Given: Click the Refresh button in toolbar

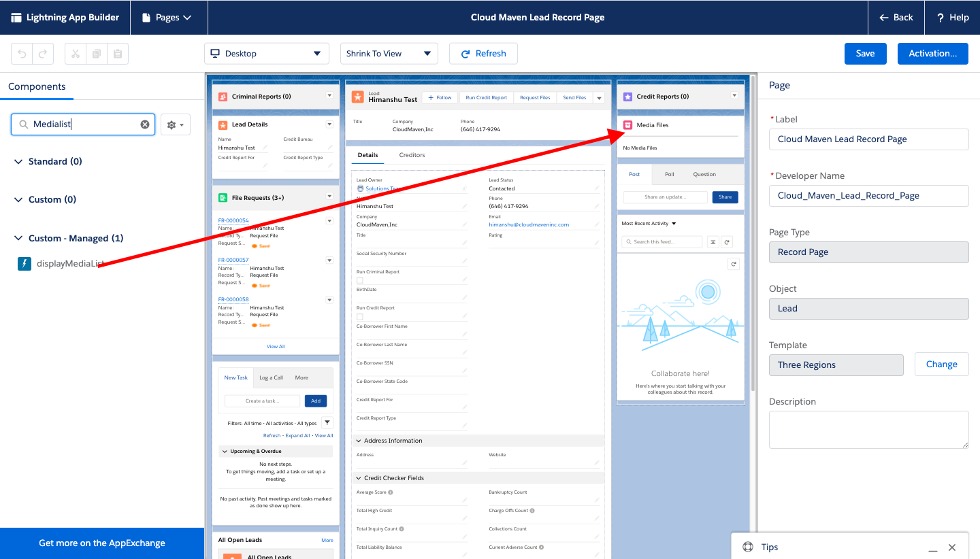Looking at the screenshot, I should click(x=483, y=54).
